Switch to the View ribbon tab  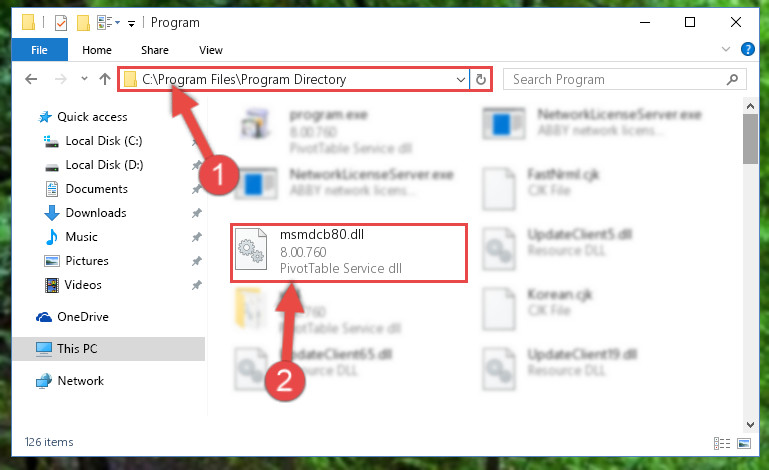click(x=211, y=50)
